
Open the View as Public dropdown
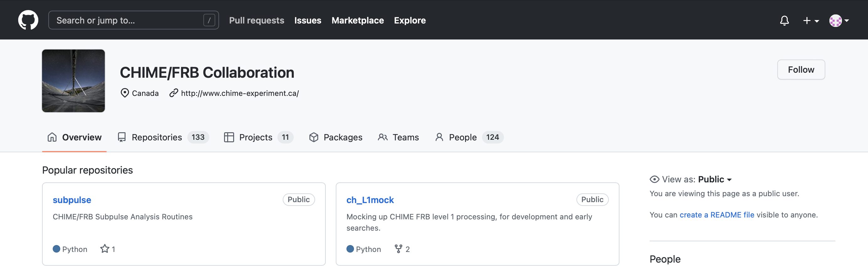point(715,180)
